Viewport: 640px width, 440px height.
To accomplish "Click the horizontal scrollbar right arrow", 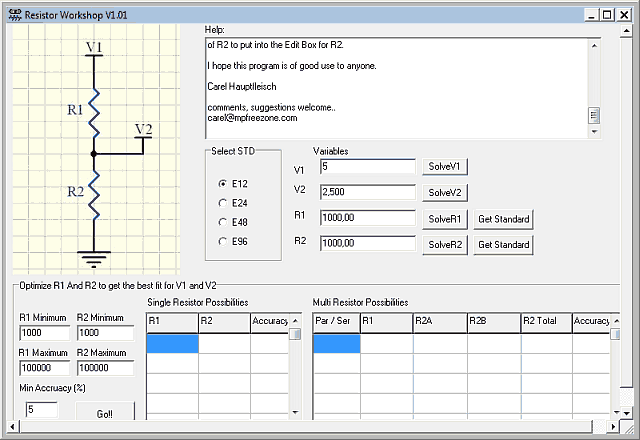I will [x=613, y=427].
